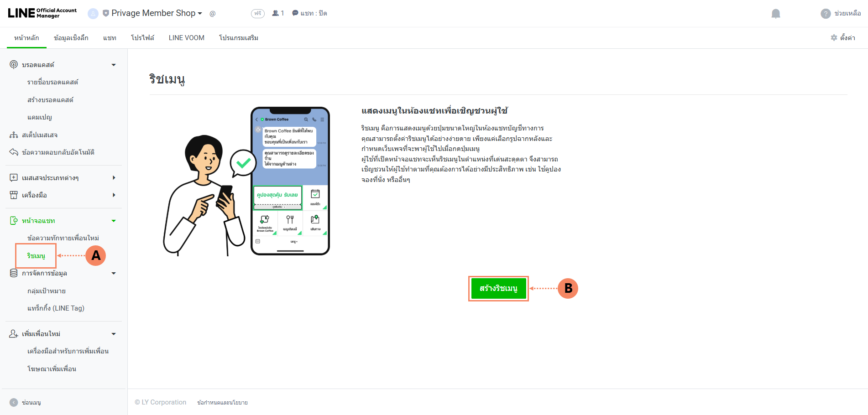Collapse the บรอดแคสต์ section arrow
The width and height of the screenshot is (868, 415).
[114, 65]
